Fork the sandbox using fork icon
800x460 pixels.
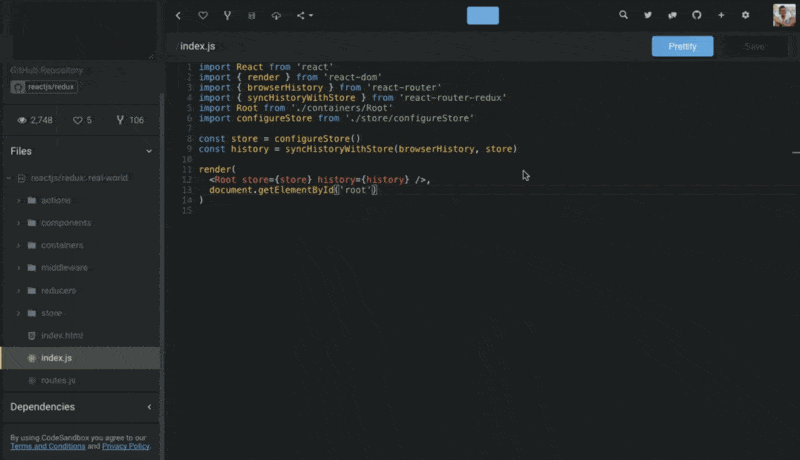[x=227, y=15]
